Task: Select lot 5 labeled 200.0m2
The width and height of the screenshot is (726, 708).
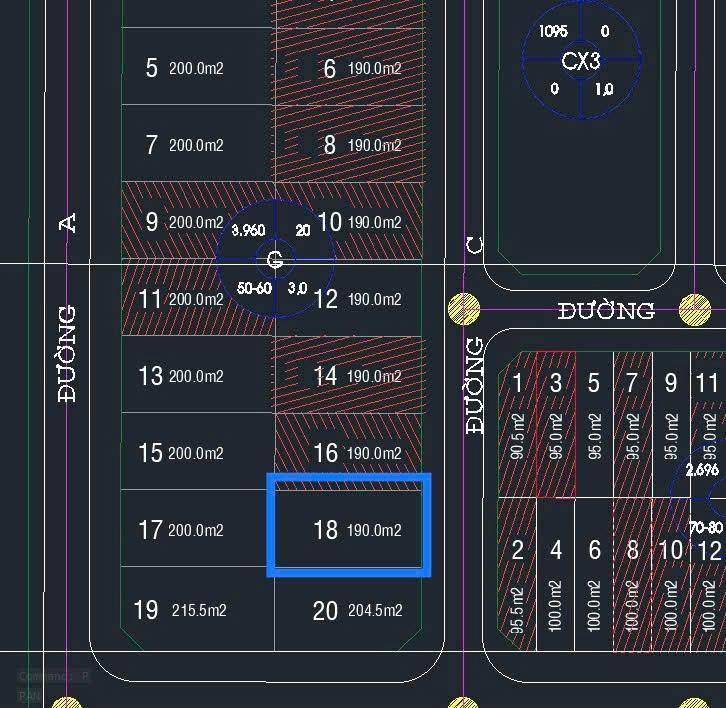Action: (197, 68)
